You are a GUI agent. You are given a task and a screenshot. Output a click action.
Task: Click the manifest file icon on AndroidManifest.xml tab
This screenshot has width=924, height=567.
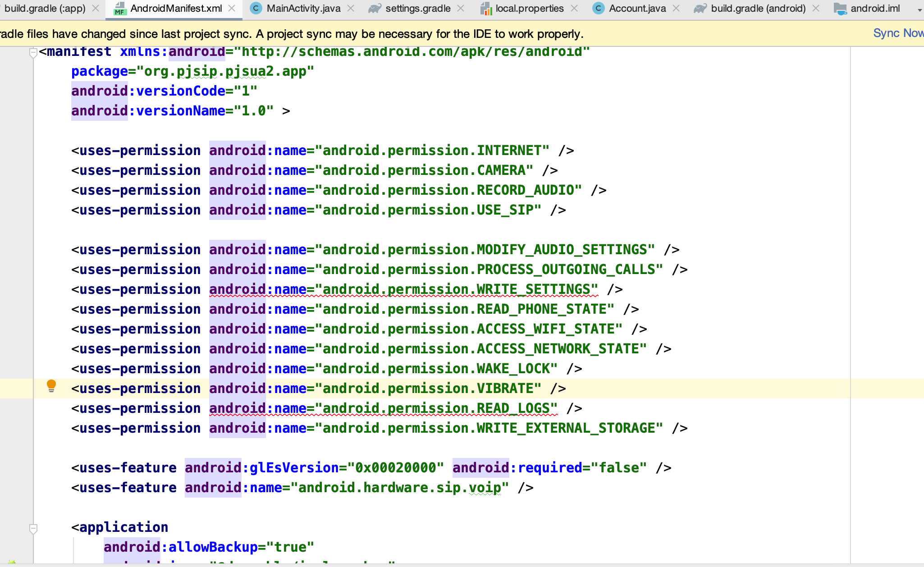119,8
